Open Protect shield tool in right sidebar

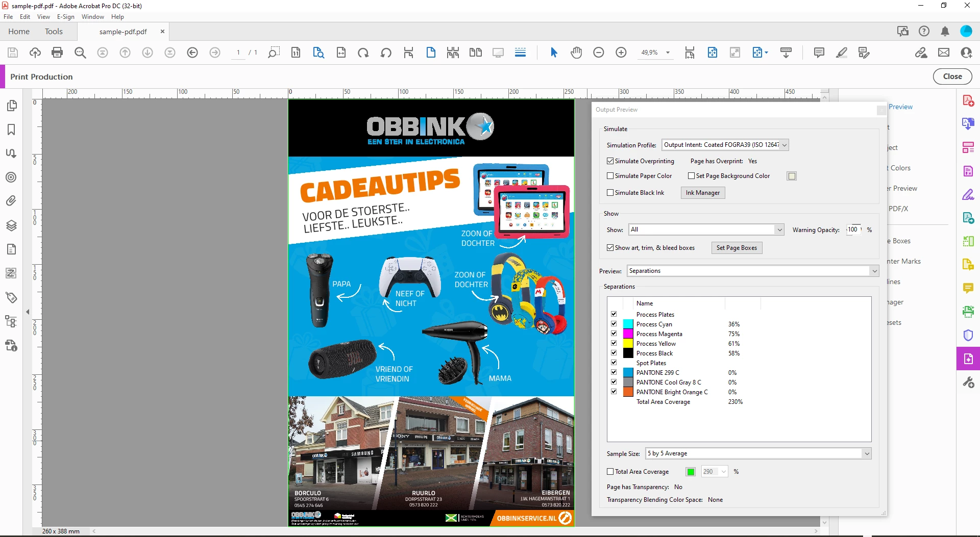[968, 335]
